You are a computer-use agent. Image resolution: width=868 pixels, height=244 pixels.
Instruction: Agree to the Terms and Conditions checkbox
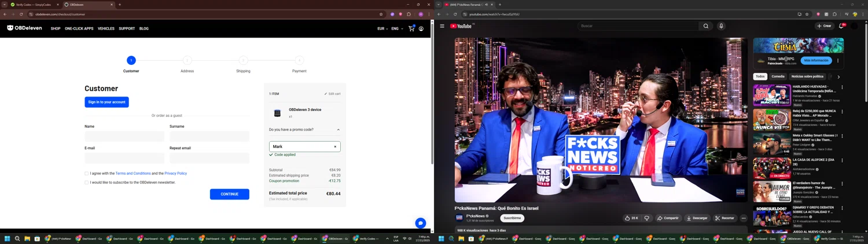pos(87,173)
